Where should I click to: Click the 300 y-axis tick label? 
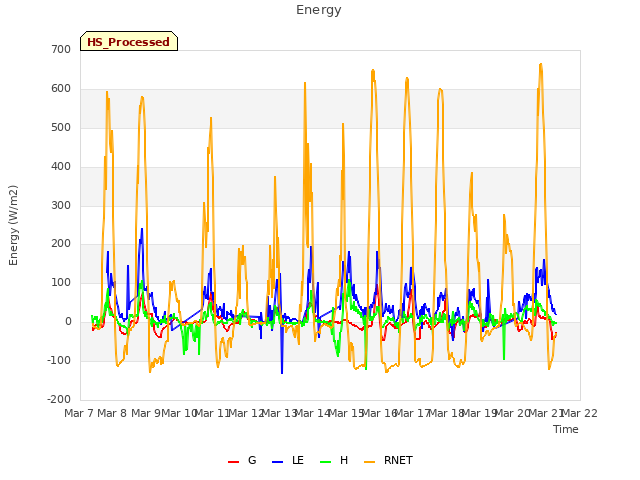[x=61, y=205]
